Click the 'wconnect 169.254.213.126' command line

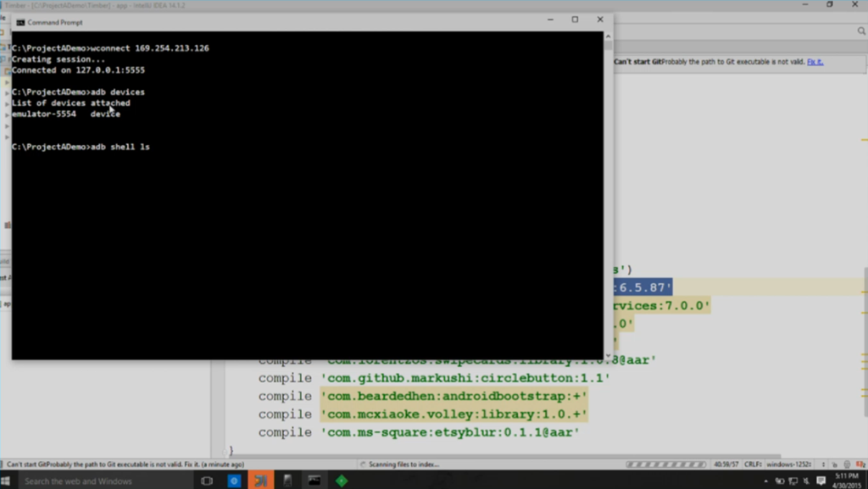point(110,48)
